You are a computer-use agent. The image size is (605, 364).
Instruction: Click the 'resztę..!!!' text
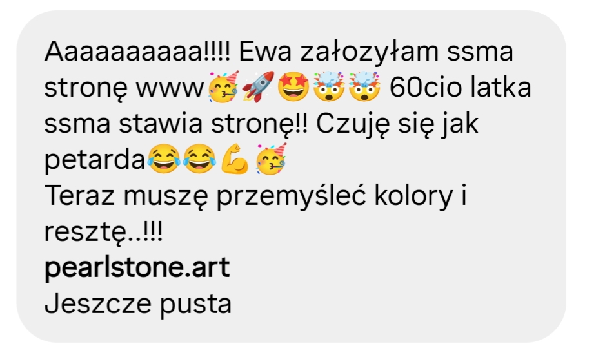pos(103,232)
